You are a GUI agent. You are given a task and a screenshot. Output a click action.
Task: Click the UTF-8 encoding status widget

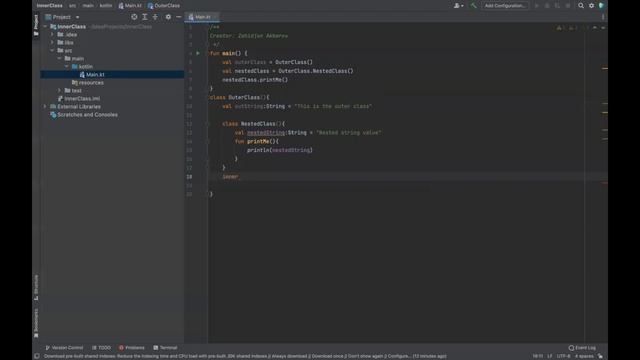click(564, 356)
